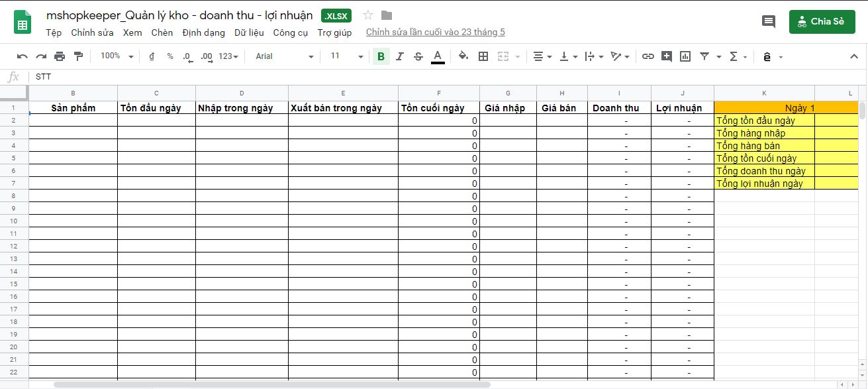
Task: Format as currency with the đ icon
Action: [x=152, y=57]
